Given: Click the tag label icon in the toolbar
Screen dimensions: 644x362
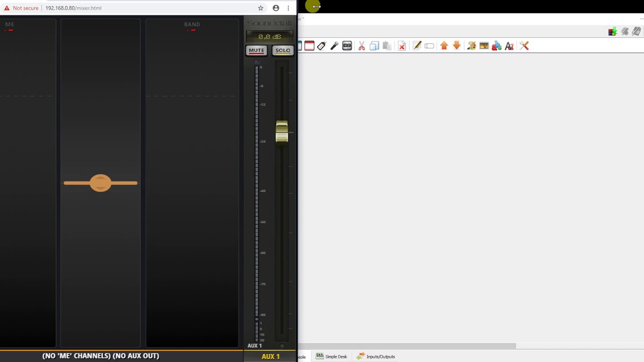Looking at the screenshot, I should pos(321,46).
